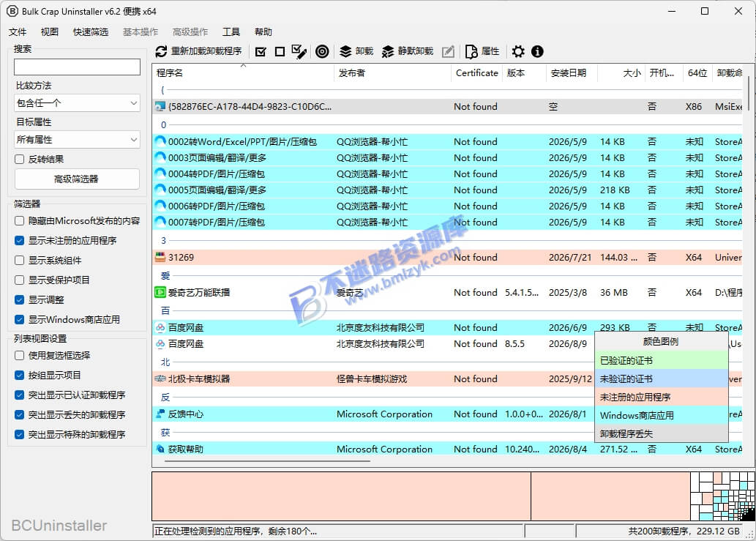Select 0005页面编辑/翻译/更多 row
This screenshot has width=756, height=541.
coord(447,190)
